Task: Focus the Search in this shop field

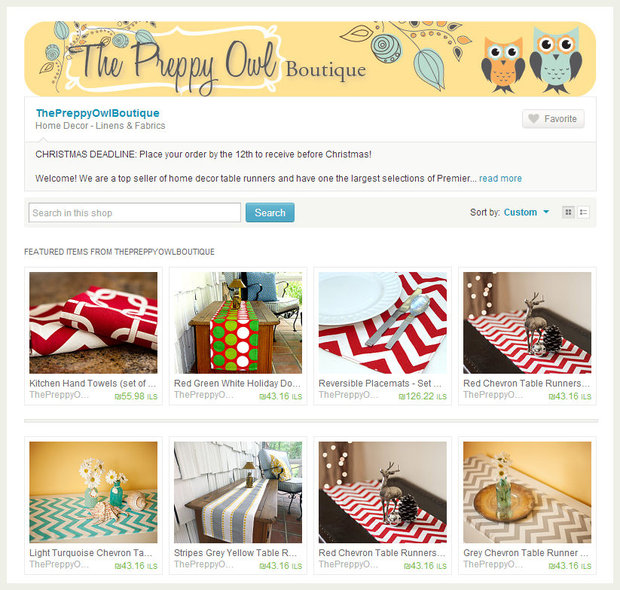Action: (134, 213)
